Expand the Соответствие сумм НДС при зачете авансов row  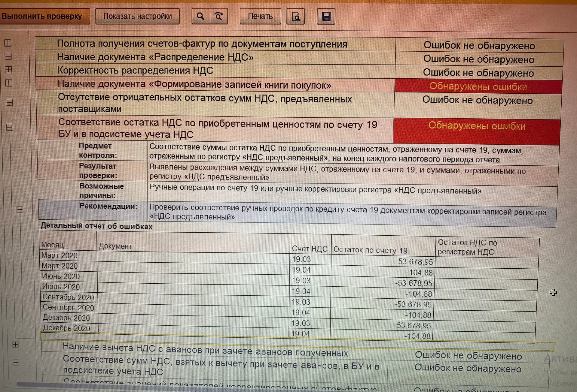(x=16, y=362)
